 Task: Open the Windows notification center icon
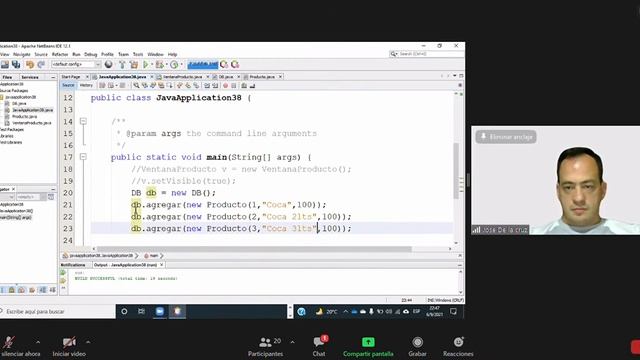(x=453, y=311)
